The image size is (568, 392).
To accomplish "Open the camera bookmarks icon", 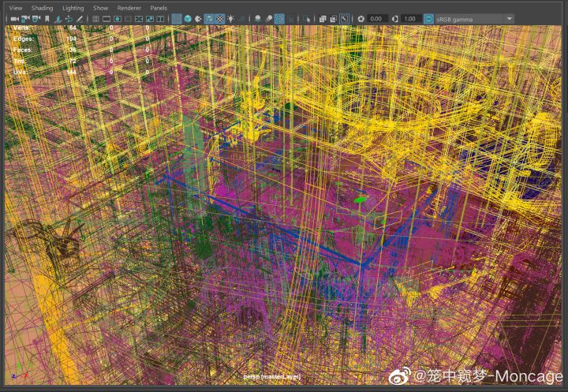I will click(x=47, y=19).
